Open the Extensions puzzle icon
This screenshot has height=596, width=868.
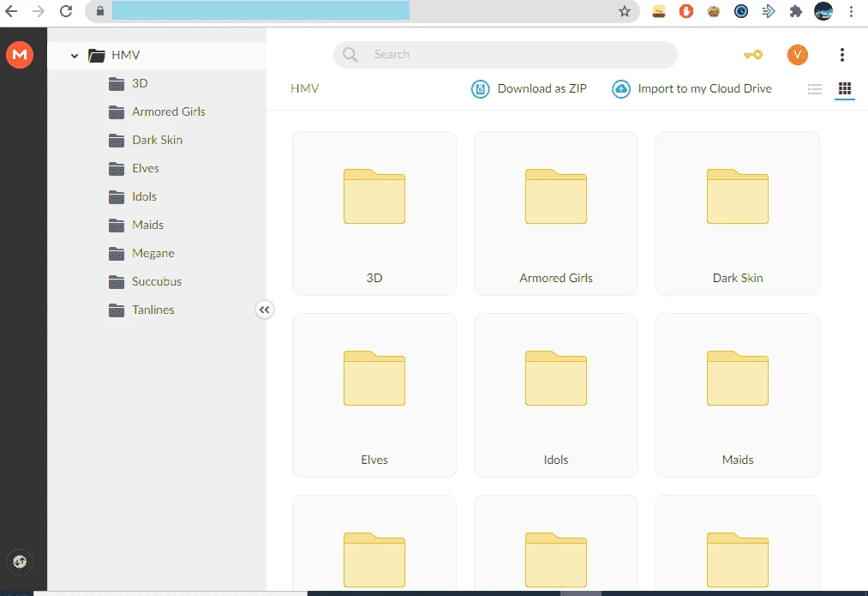(795, 11)
